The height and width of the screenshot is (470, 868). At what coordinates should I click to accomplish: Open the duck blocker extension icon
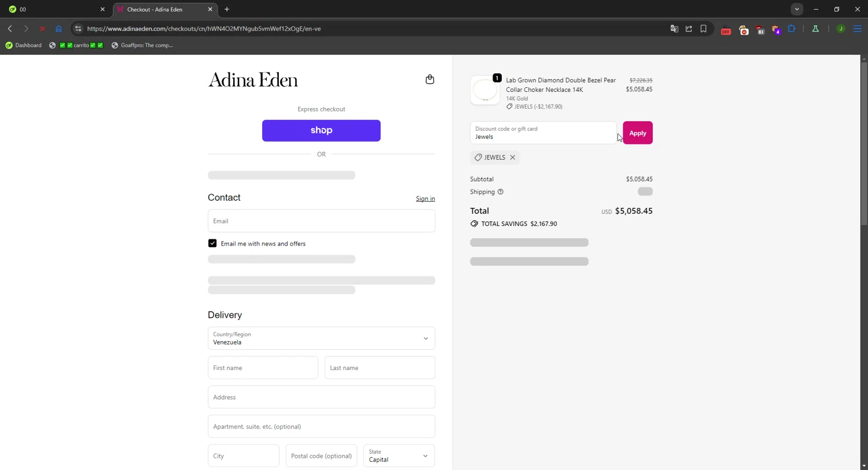(744, 29)
